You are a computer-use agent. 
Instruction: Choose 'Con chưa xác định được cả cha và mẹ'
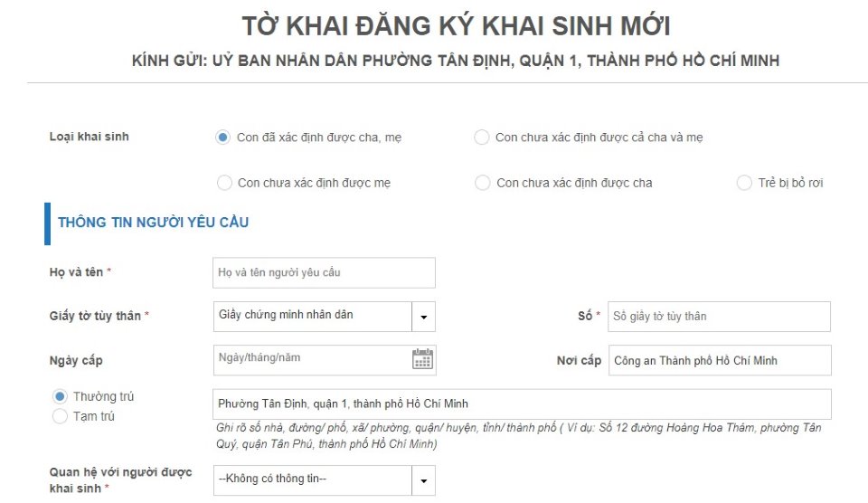coord(482,138)
